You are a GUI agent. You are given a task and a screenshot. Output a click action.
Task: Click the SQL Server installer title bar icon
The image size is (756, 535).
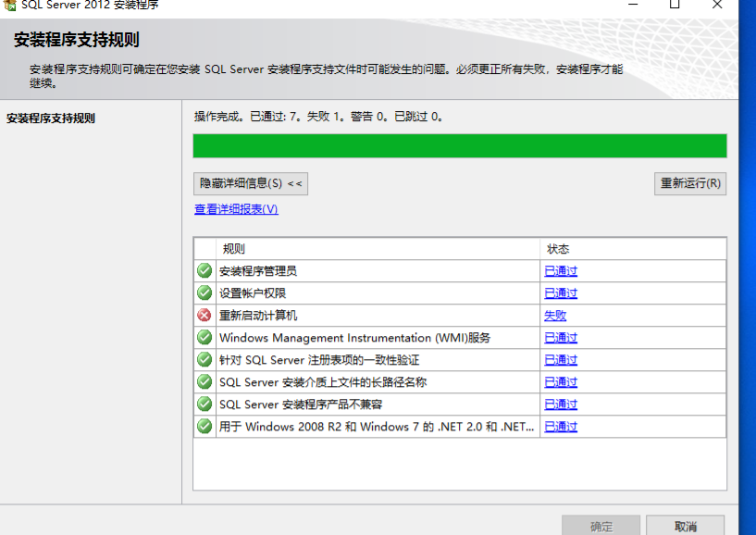pos(9,5)
